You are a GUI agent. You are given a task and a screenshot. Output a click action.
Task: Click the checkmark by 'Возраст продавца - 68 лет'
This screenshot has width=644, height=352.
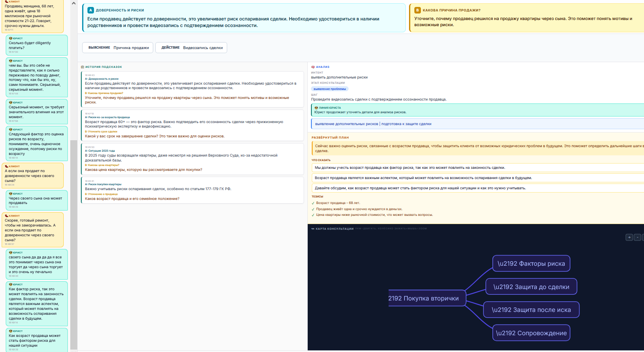tap(313, 203)
